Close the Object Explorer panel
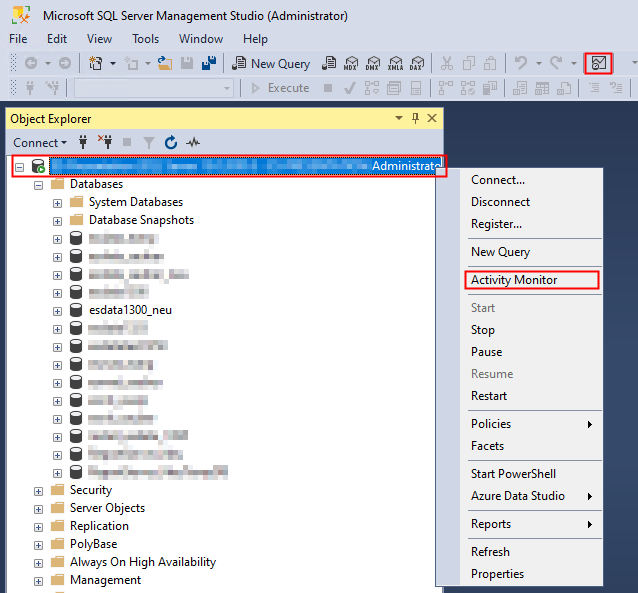This screenshot has width=638, height=593. (x=432, y=118)
